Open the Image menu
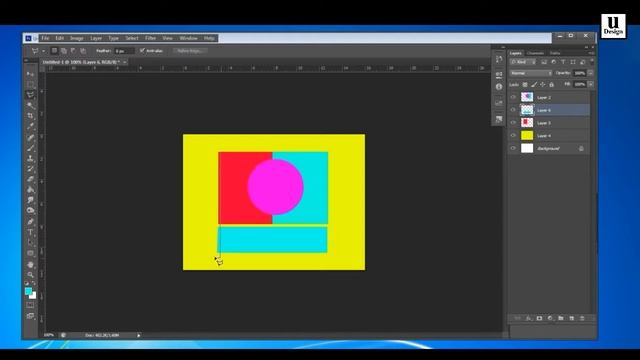This screenshot has width=640, height=360. (77, 38)
